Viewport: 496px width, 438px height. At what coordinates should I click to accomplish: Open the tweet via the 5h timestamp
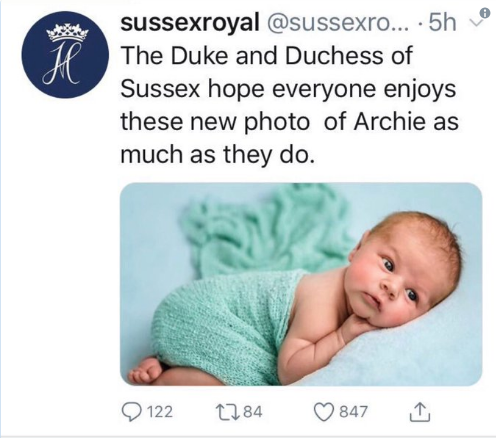click(x=442, y=23)
